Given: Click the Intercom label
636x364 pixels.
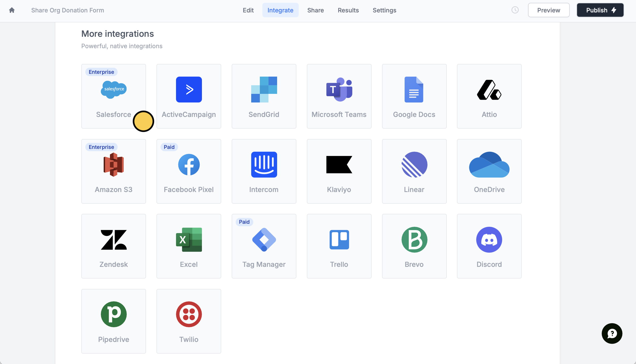Looking at the screenshot, I should click(264, 189).
